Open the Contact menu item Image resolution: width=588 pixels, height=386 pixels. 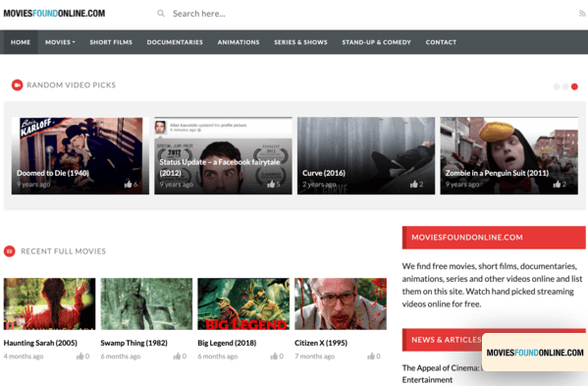click(441, 42)
